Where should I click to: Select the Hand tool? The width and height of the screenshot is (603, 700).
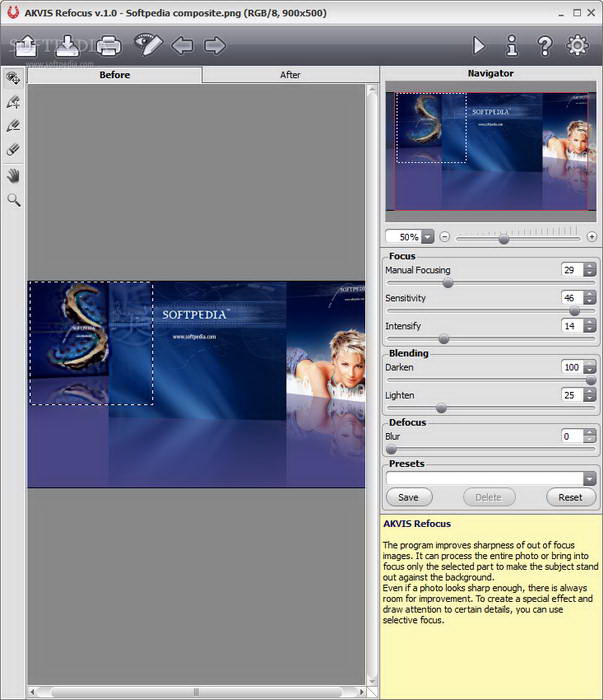click(13, 176)
